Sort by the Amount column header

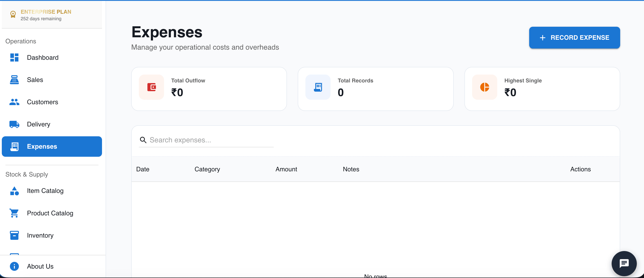tap(286, 169)
